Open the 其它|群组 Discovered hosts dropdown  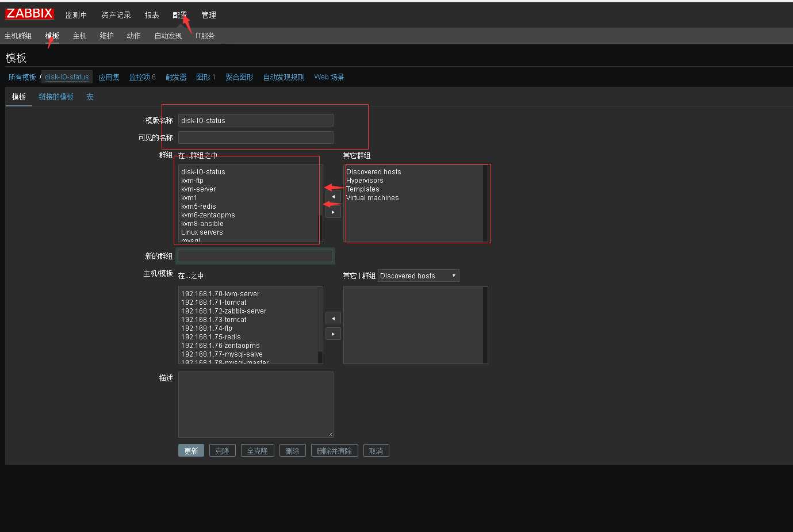[x=418, y=276]
